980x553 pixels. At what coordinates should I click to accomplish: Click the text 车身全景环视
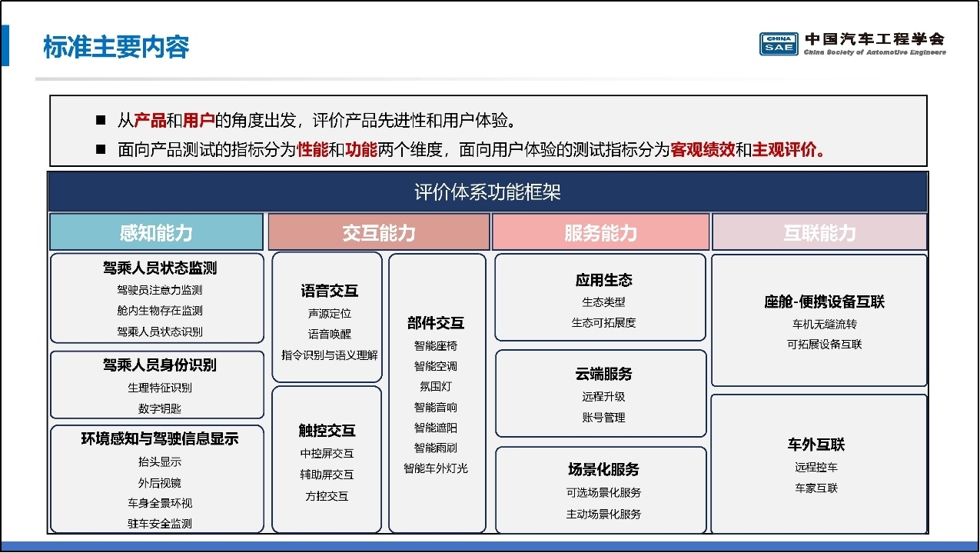coord(160,503)
